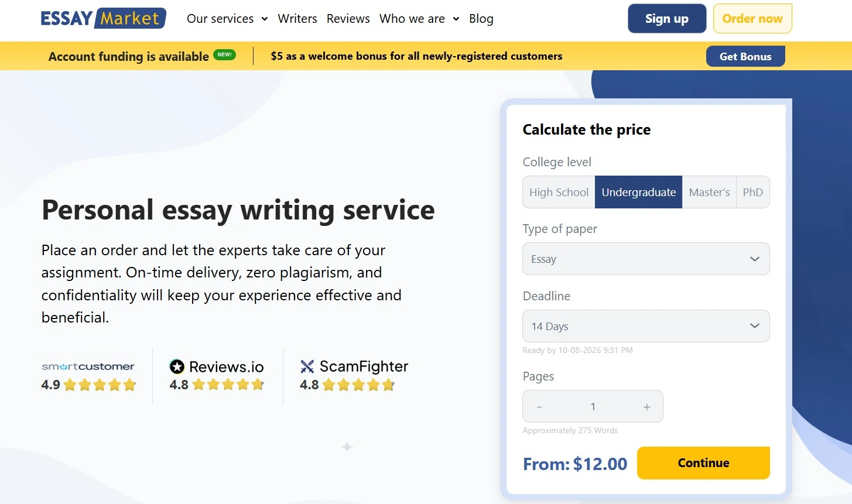Click the Approximately 275 Words text
The height and width of the screenshot is (504, 852).
pos(570,430)
